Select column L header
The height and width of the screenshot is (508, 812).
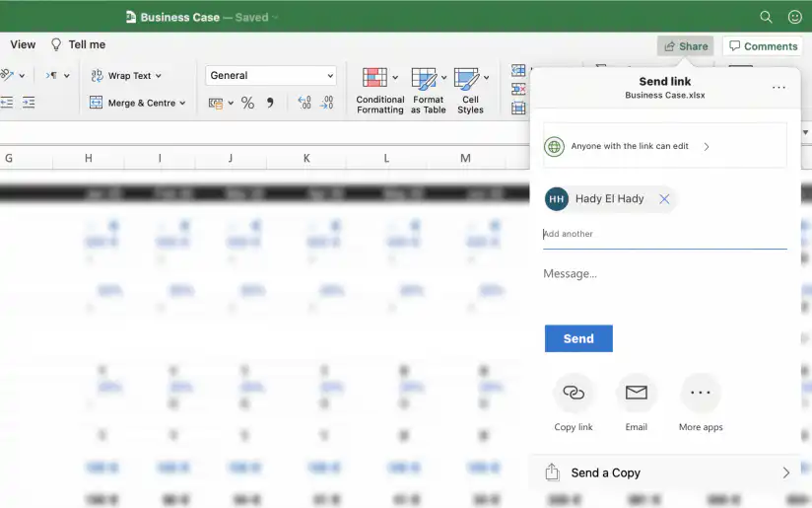pos(386,158)
